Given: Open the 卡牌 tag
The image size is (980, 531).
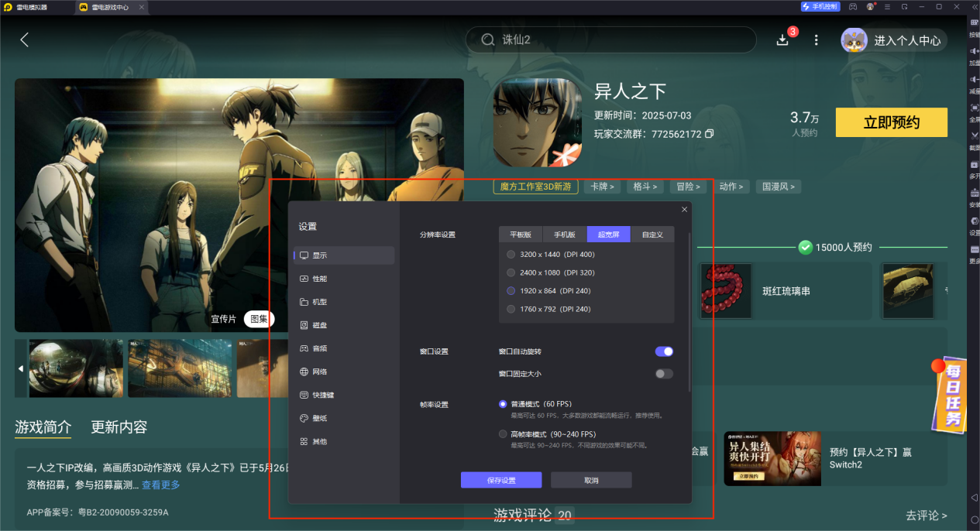Looking at the screenshot, I should (603, 187).
